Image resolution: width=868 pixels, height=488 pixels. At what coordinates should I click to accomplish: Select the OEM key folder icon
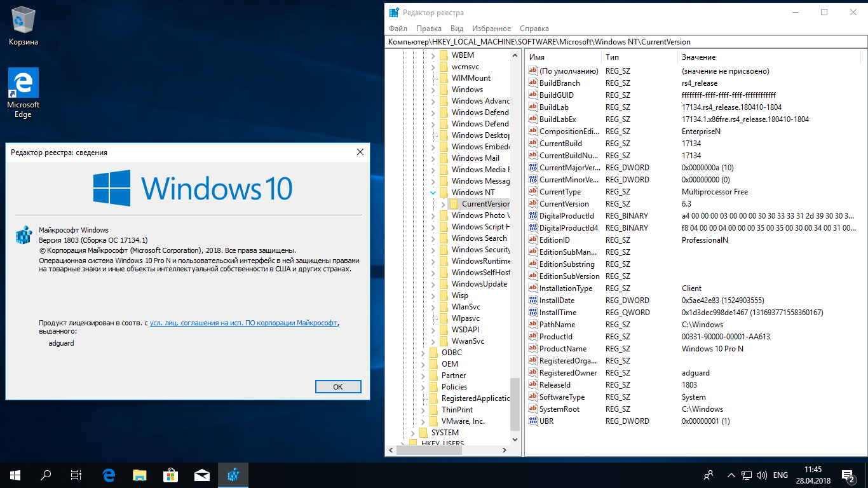pos(433,364)
